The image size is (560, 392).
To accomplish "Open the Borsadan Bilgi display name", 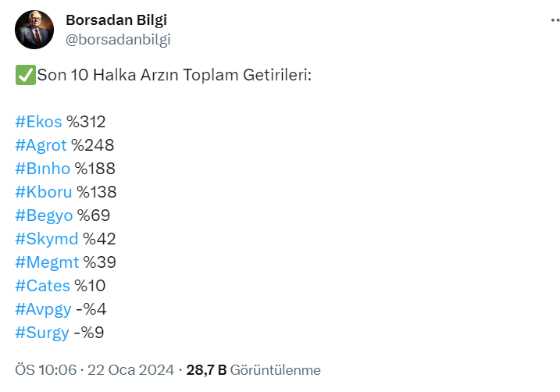I will point(116,20).
